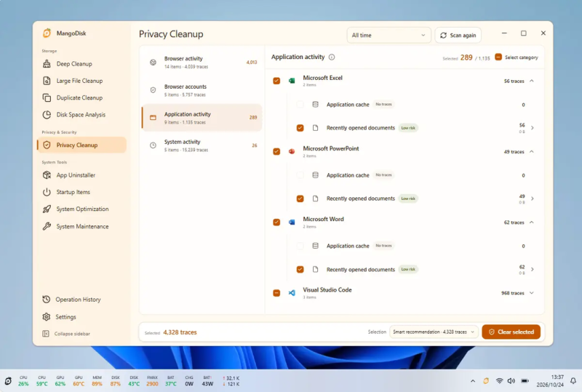
Task: Click the Scan again button
Action: pyautogui.click(x=458, y=35)
